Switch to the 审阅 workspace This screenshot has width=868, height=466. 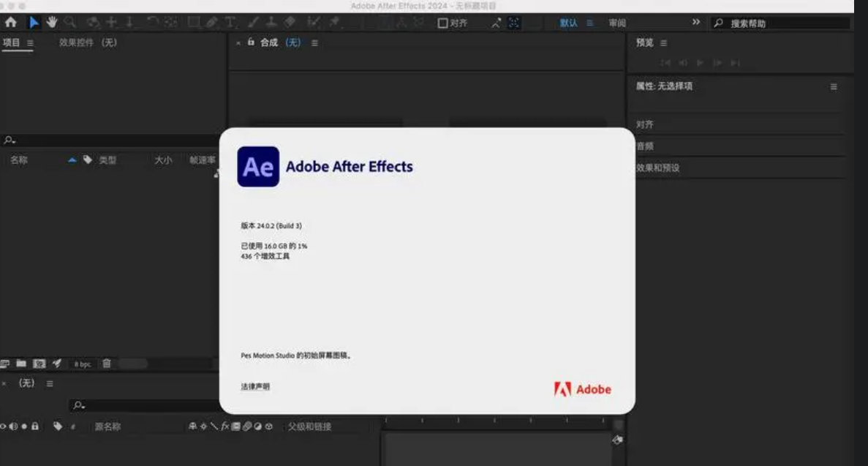[616, 22]
